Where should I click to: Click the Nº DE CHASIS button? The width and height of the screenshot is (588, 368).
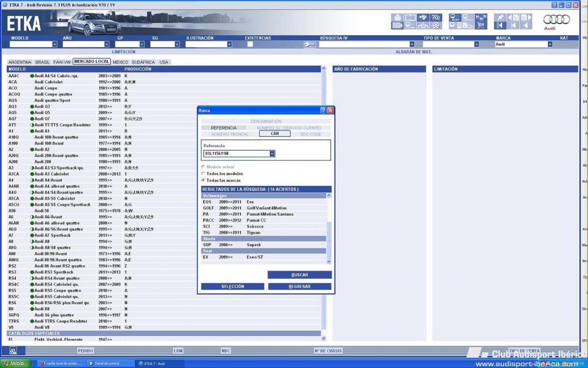(328, 351)
